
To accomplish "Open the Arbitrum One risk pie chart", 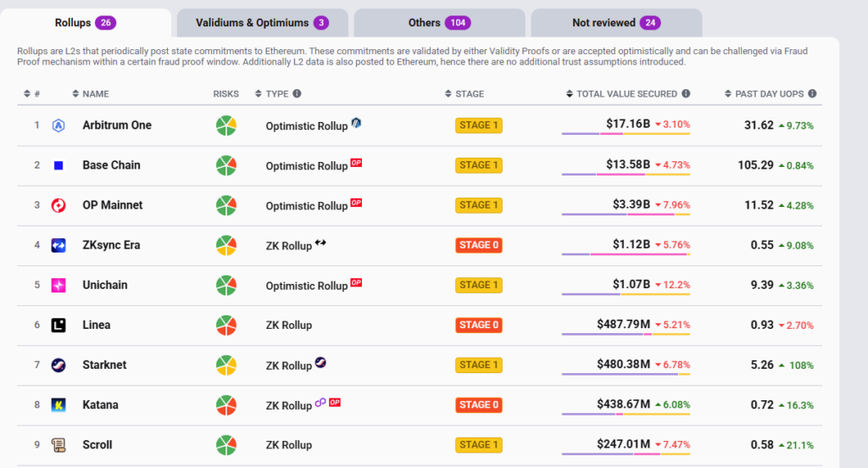I will [225, 125].
